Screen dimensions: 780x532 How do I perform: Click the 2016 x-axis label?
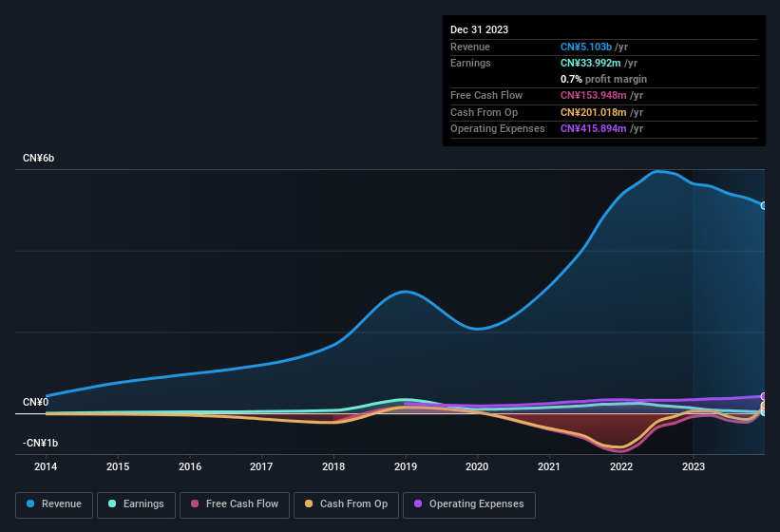click(190, 466)
